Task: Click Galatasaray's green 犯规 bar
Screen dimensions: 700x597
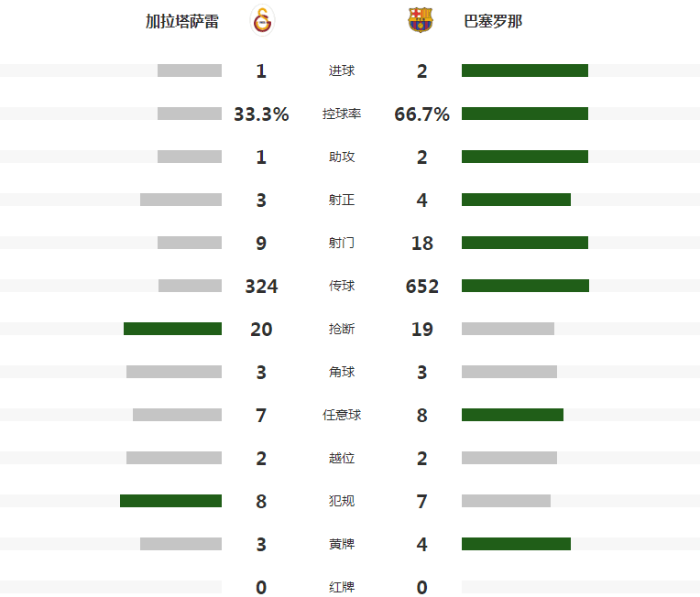Action: coord(170,501)
